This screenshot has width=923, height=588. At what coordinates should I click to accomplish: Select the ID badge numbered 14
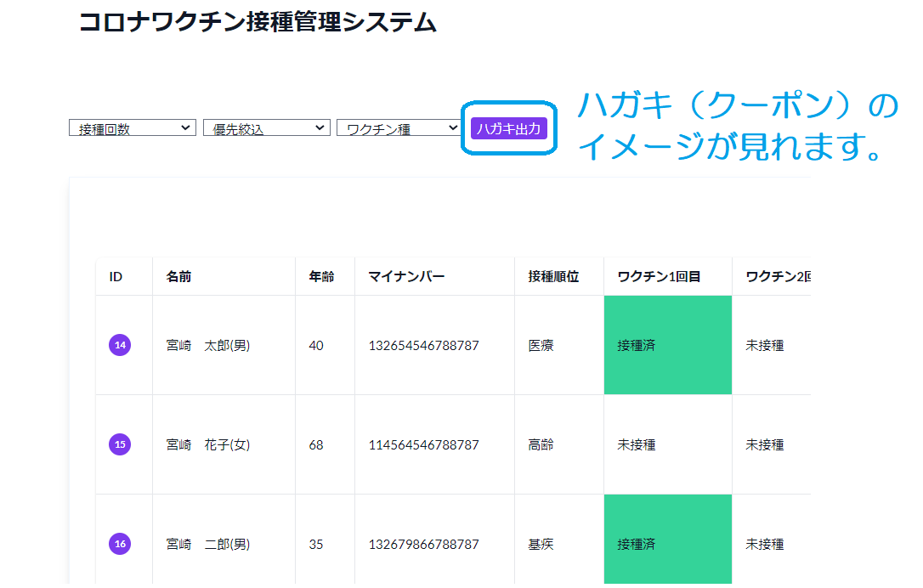click(120, 345)
